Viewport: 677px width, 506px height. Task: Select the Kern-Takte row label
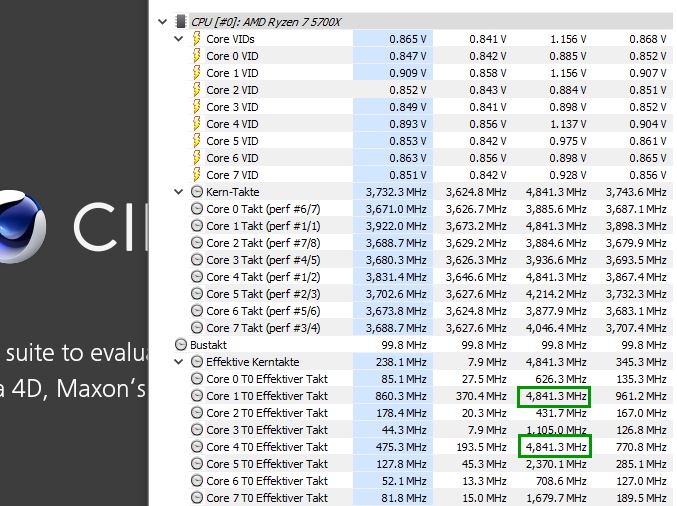(x=233, y=192)
